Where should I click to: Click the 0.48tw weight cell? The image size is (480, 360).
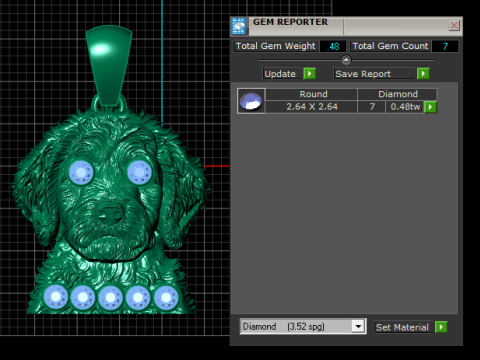pyautogui.click(x=405, y=107)
